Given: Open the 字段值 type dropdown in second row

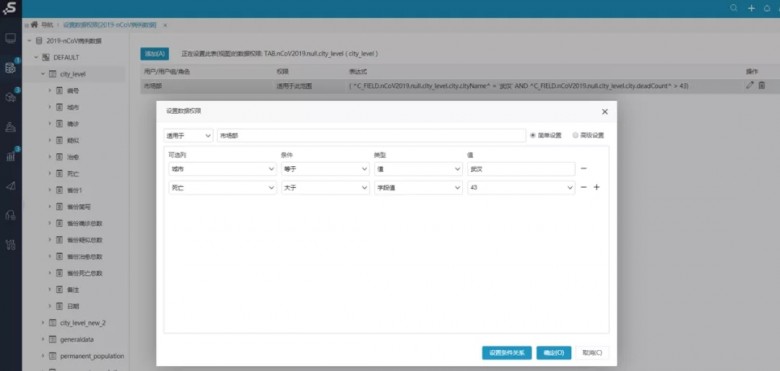Looking at the screenshot, I should [x=418, y=188].
